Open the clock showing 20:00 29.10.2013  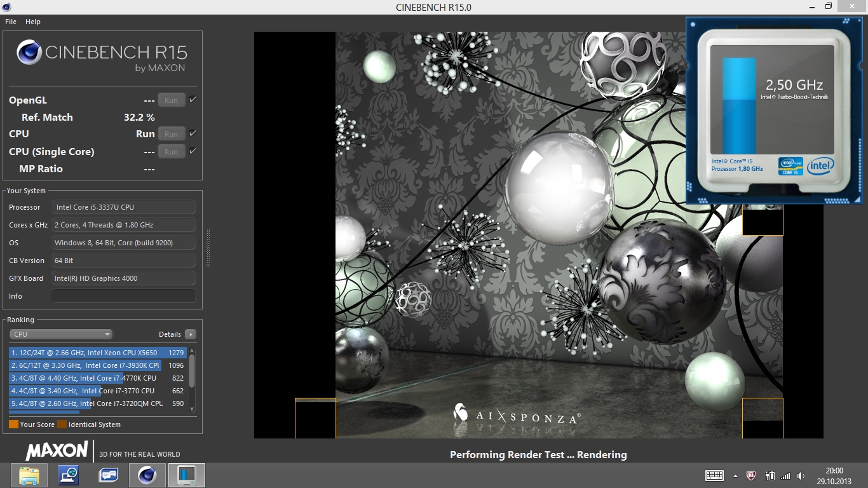tap(834, 476)
